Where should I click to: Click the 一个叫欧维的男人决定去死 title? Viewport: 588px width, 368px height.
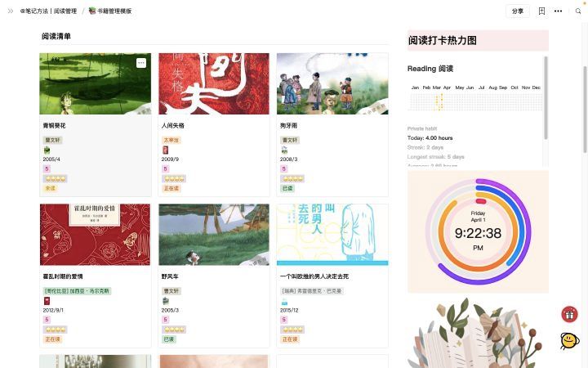click(x=314, y=276)
